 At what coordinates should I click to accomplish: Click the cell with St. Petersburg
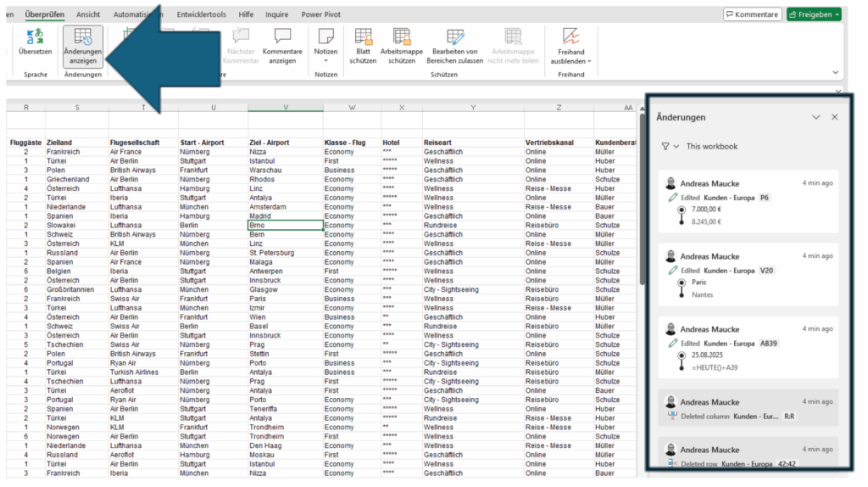coord(286,253)
